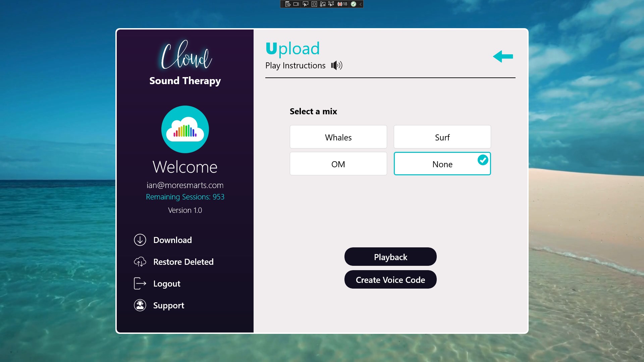This screenshot has width=644, height=362.
Task: Click the Support headset icon
Action: click(x=140, y=305)
